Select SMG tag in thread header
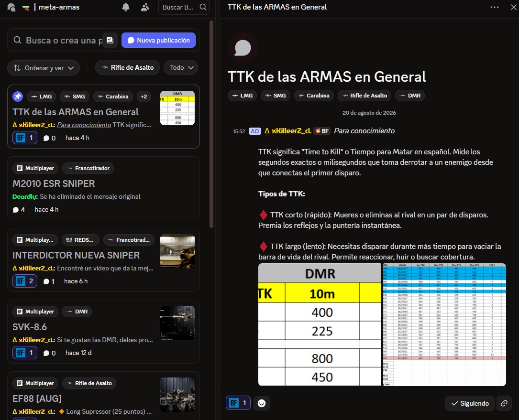The height and width of the screenshot is (420, 519). [276, 96]
